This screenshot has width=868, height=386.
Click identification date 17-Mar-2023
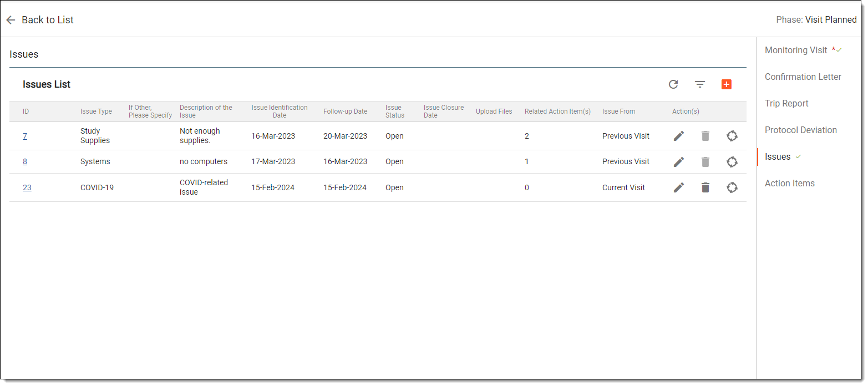tap(273, 161)
